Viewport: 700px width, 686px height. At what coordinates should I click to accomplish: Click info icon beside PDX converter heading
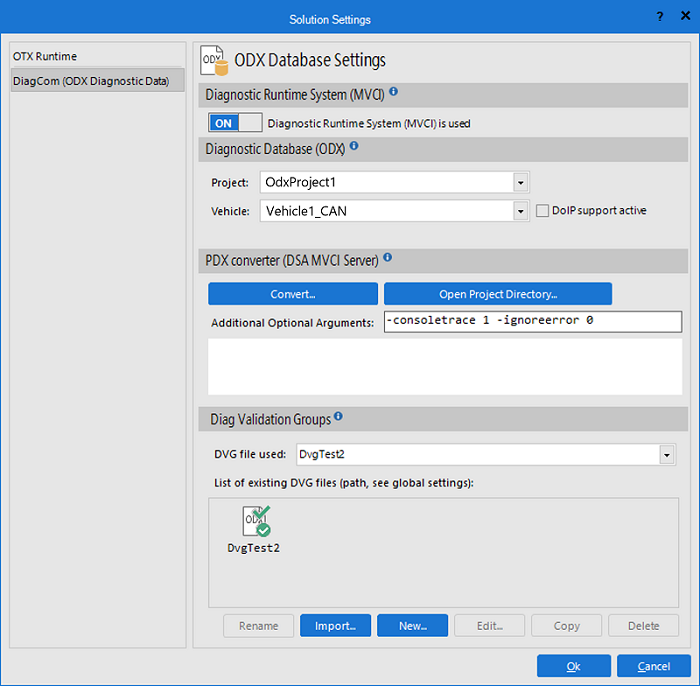388,258
